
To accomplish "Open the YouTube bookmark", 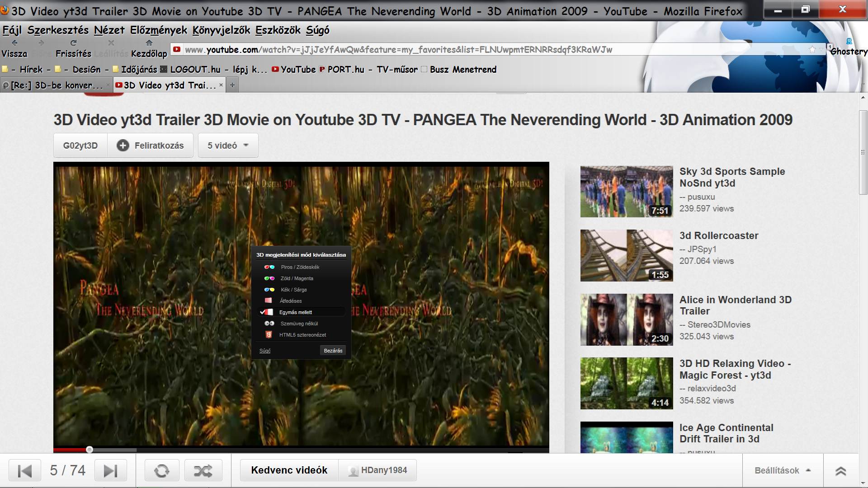I will click(294, 70).
